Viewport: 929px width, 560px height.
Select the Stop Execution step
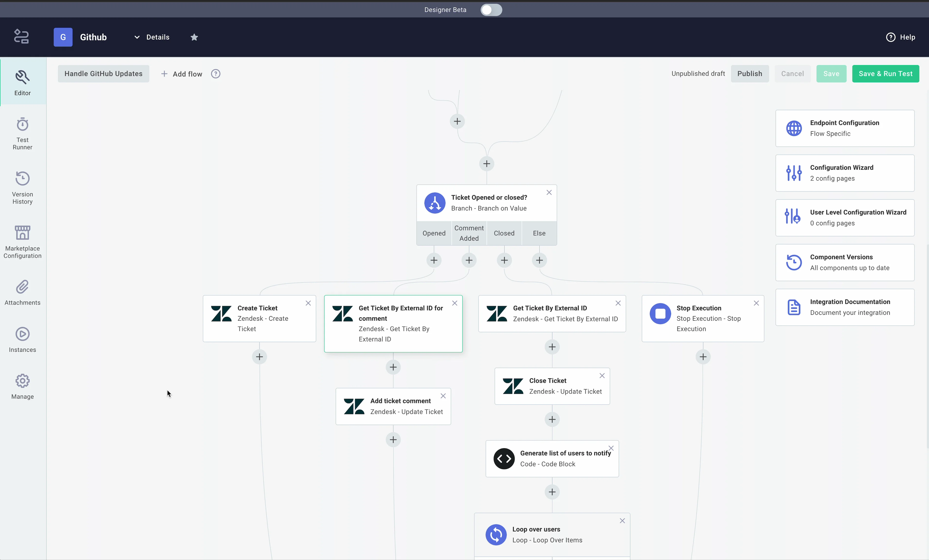703,319
